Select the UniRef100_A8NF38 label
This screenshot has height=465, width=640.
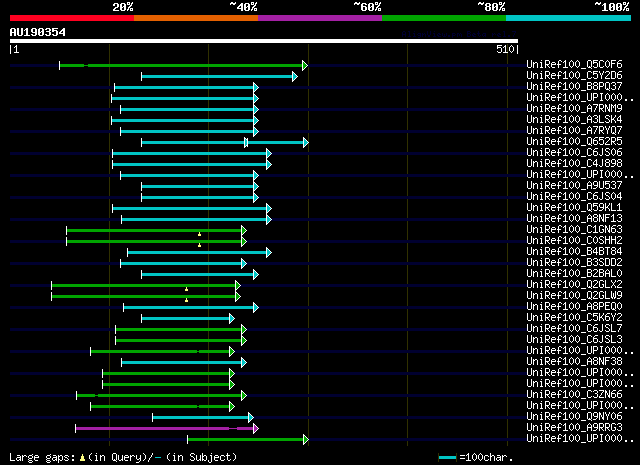[574, 362]
